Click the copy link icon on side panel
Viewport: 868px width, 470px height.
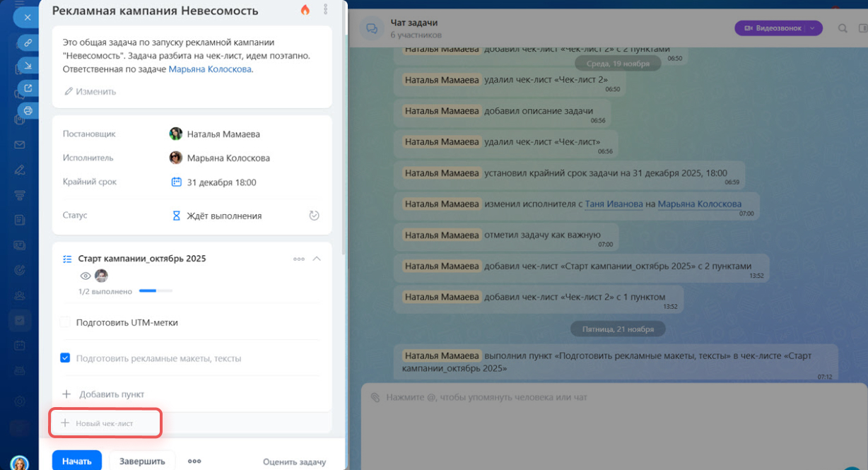28,42
